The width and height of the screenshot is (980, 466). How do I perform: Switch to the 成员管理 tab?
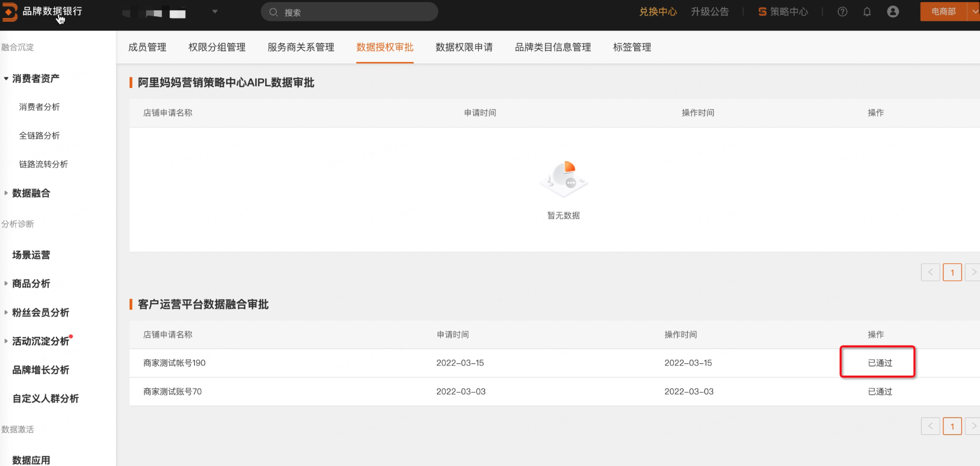pos(147,47)
